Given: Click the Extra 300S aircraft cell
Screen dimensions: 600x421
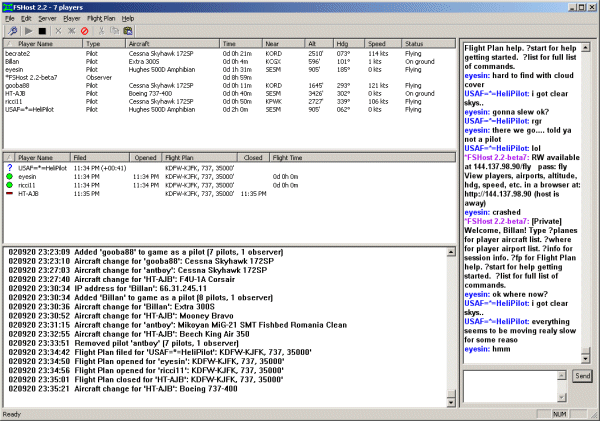Looking at the screenshot, I should tap(144, 62).
